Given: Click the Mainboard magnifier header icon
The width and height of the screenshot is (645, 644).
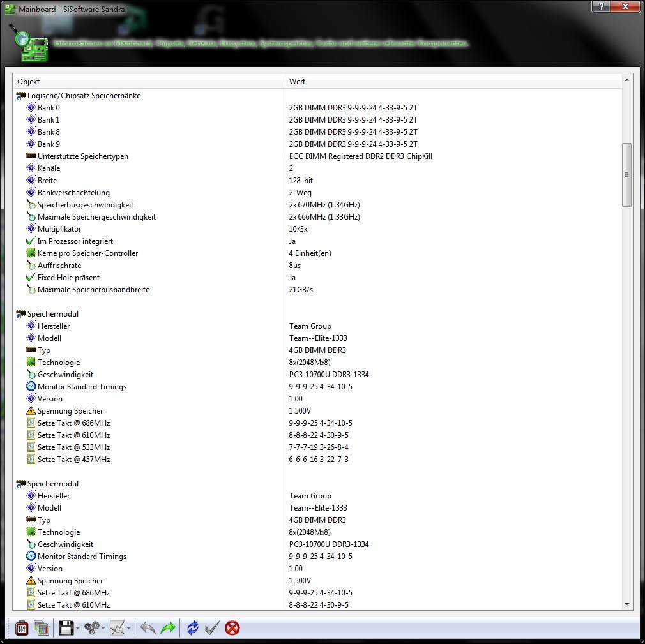Looking at the screenshot, I should pyautogui.click(x=29, y=43).
